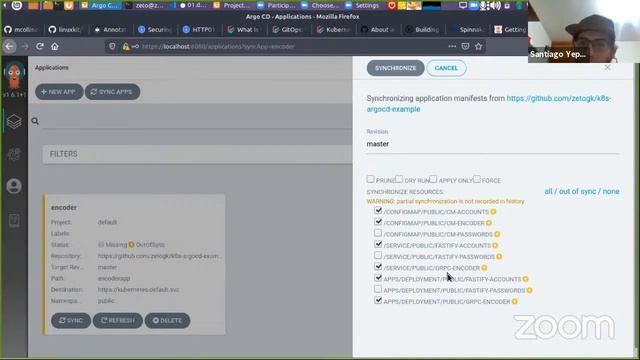Uncheck /SERVICE/PUBLIC/GRPC-ENCODER resource
Viewport: 640px width, 360px height.
(378, 267)
